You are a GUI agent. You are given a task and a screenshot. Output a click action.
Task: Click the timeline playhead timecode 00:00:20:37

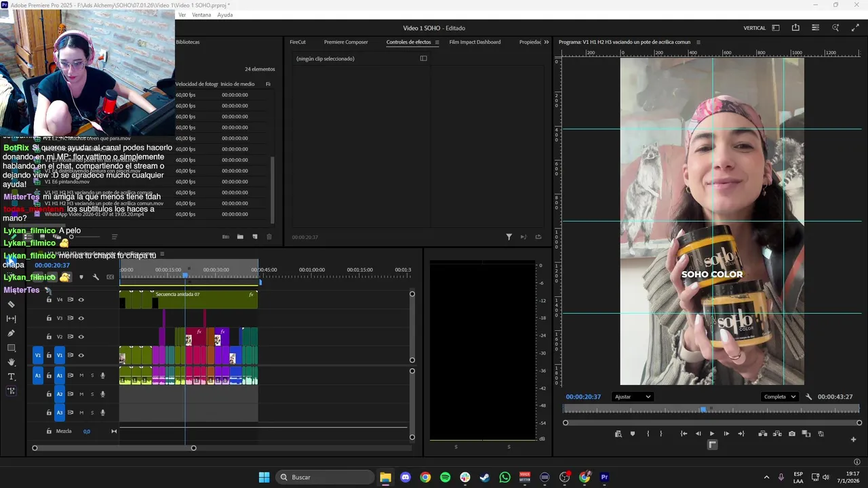(x=52, y=266)
